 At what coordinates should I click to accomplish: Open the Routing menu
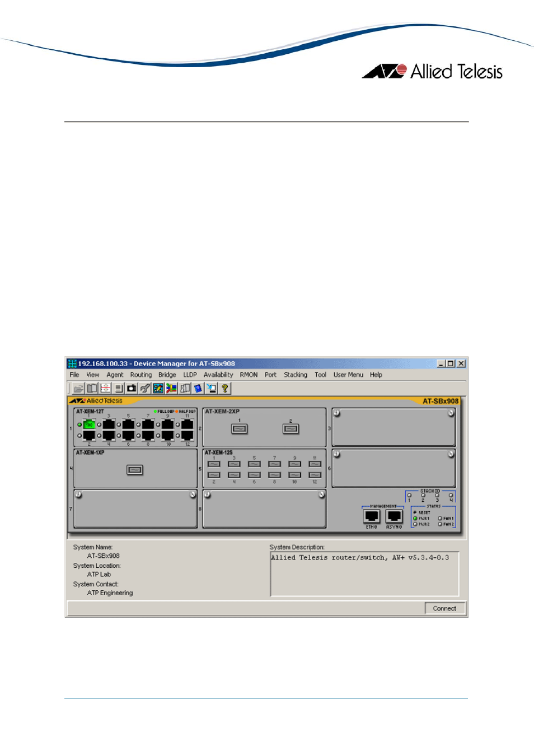141,375
